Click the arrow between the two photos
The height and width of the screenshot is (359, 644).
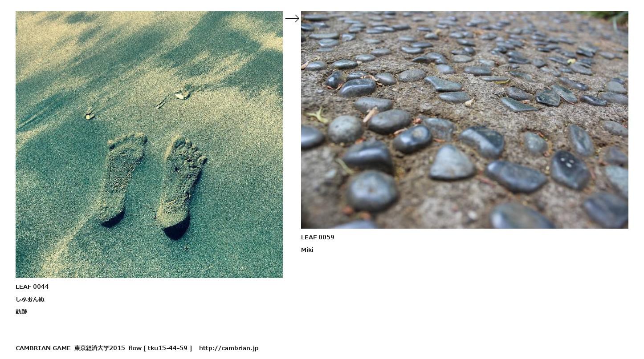292,18
